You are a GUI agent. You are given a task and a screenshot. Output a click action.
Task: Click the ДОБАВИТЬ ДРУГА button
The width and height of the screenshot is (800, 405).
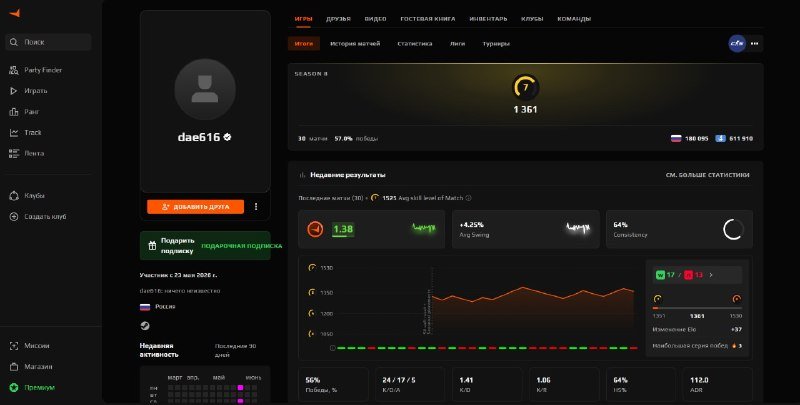(195, 207)
